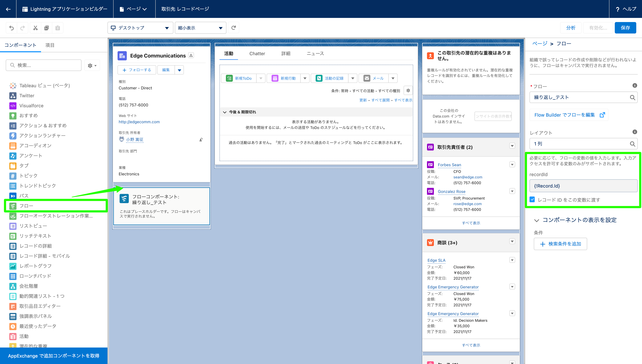Click info icon next to フロー field
642x364 pixels.
(x=634, y=85)
